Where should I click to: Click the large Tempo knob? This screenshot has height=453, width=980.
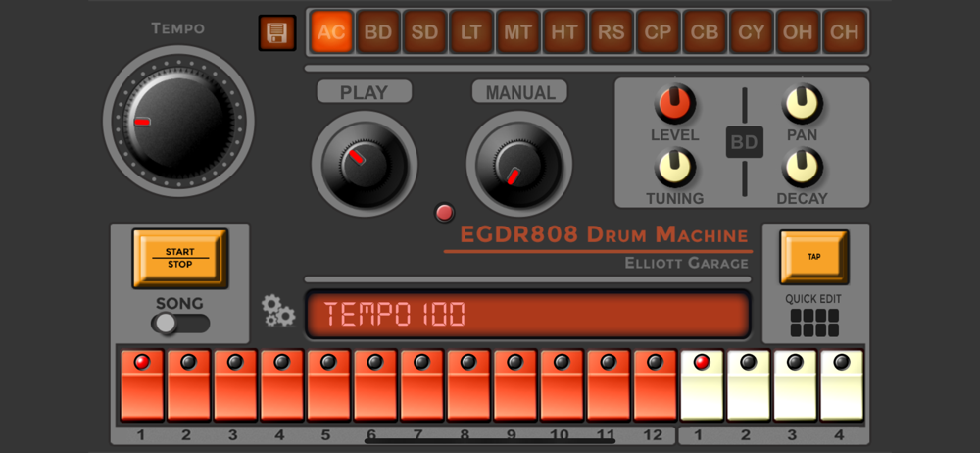coord(178,122)
